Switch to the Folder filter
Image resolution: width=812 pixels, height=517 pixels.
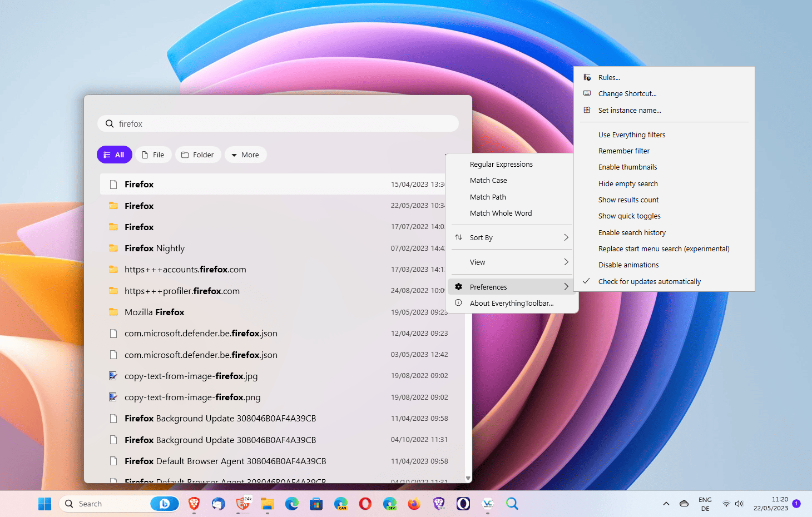point(198,155)
